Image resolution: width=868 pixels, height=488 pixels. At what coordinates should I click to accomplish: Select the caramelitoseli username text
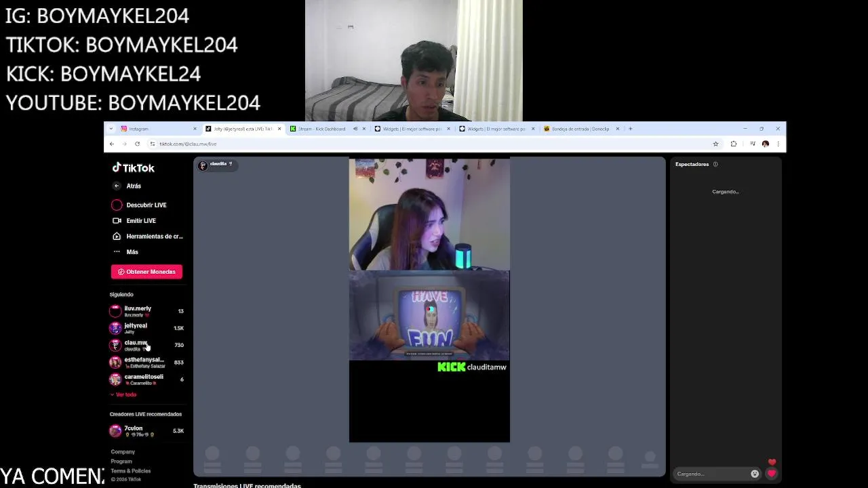pos(144,377)
